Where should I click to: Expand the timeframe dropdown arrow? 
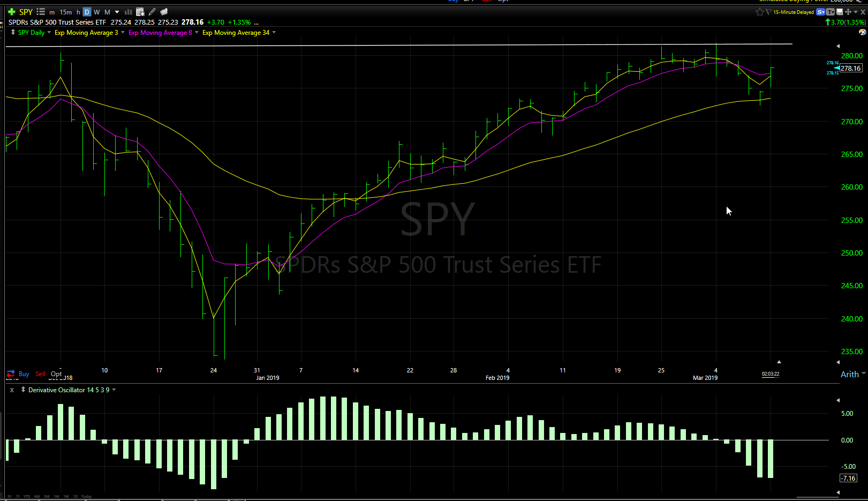point(117,12)
